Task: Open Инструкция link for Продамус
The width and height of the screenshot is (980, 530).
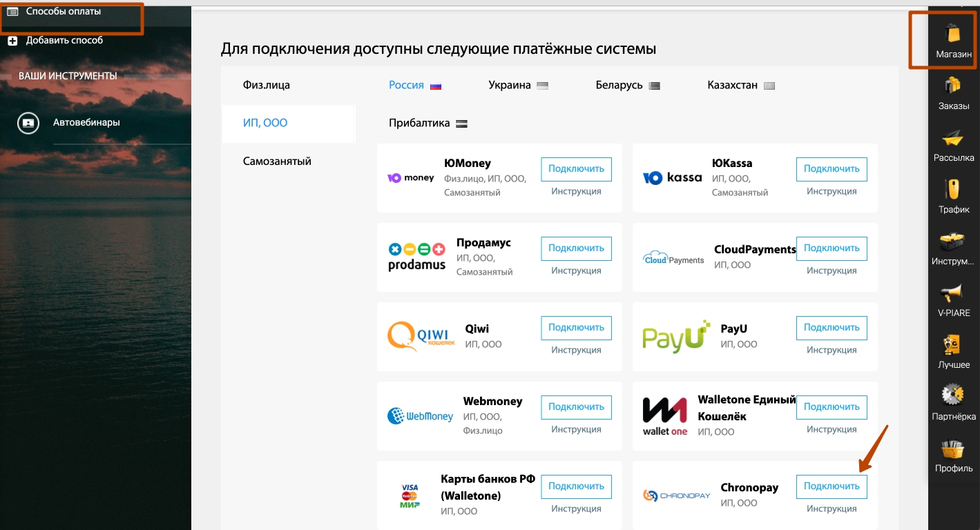Action: click(576, 271)
